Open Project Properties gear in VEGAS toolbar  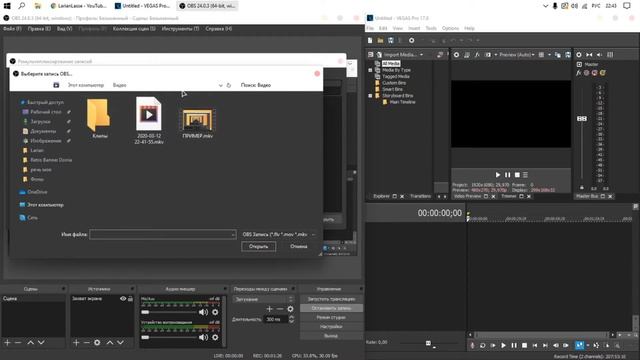pyautogui.click(x=411, y=40)
